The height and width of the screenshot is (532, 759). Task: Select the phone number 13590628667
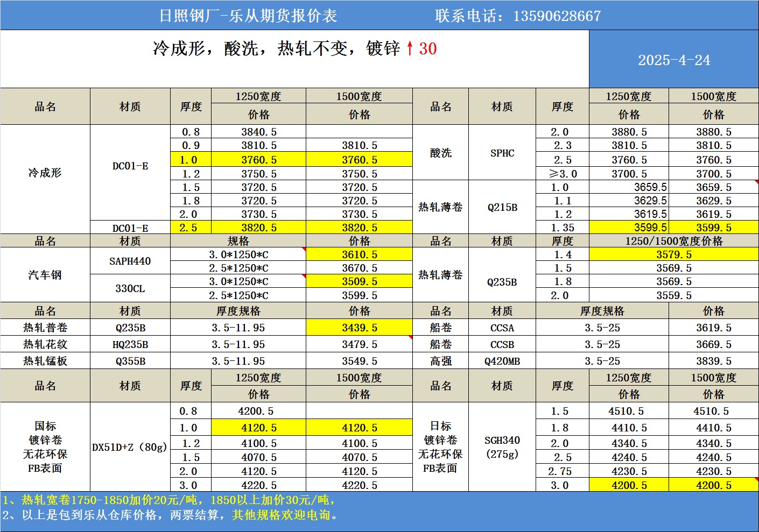coord(557,16)
